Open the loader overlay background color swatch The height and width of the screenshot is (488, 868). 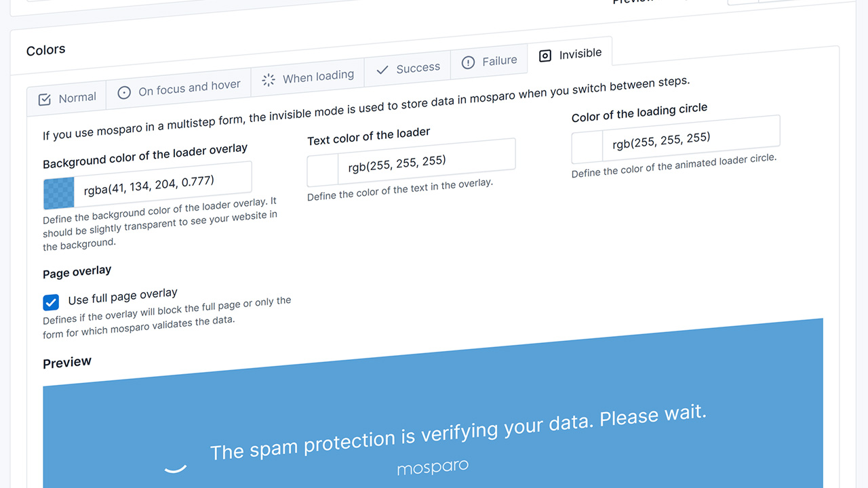(x=59, y=193)
